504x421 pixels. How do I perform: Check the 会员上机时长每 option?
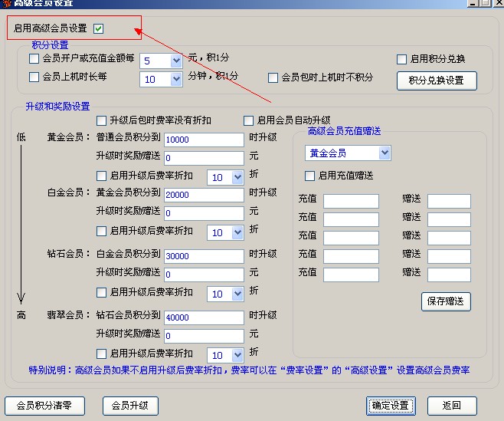point(34,77)
